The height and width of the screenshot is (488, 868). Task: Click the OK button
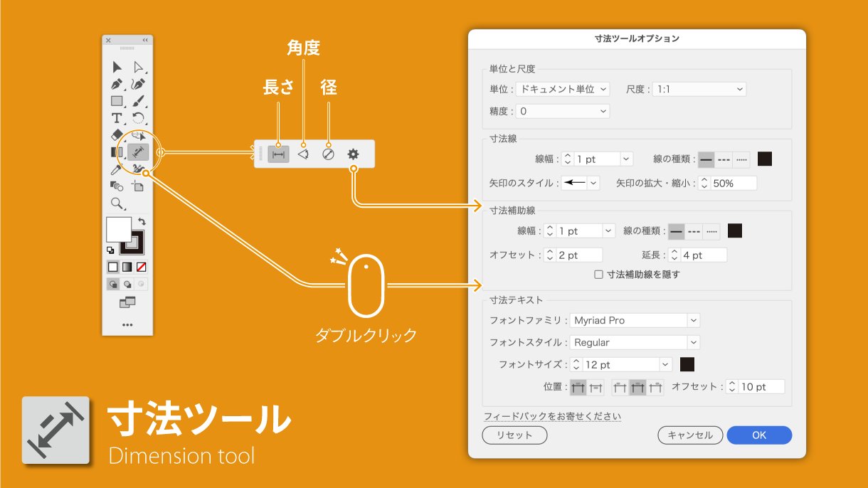pos(759,435)
